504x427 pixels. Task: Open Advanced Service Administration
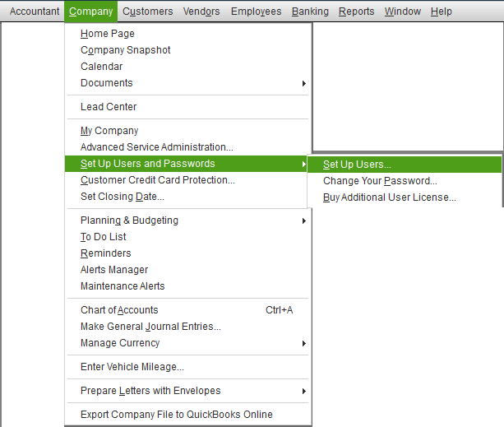[x=157, y=147]
